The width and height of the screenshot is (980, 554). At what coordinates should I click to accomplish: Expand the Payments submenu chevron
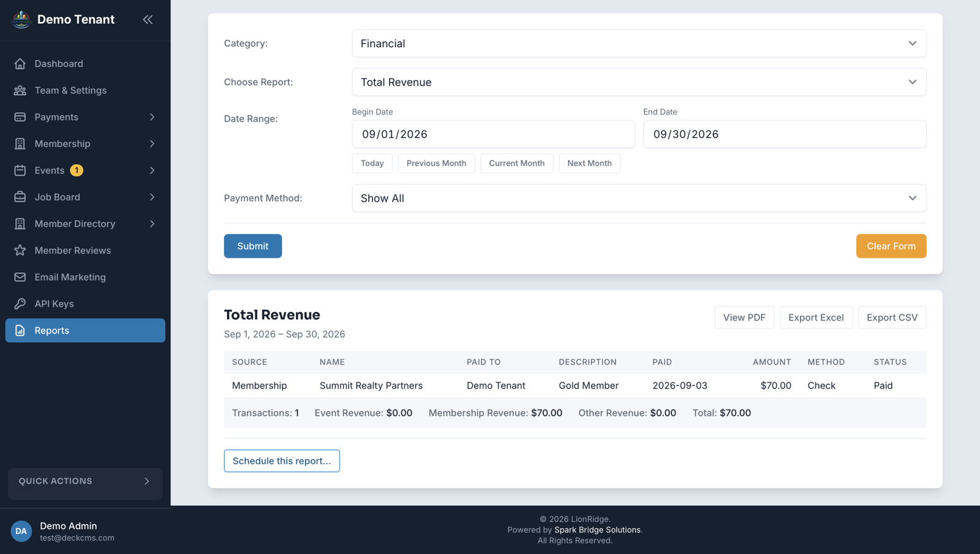tap(152, 117)
